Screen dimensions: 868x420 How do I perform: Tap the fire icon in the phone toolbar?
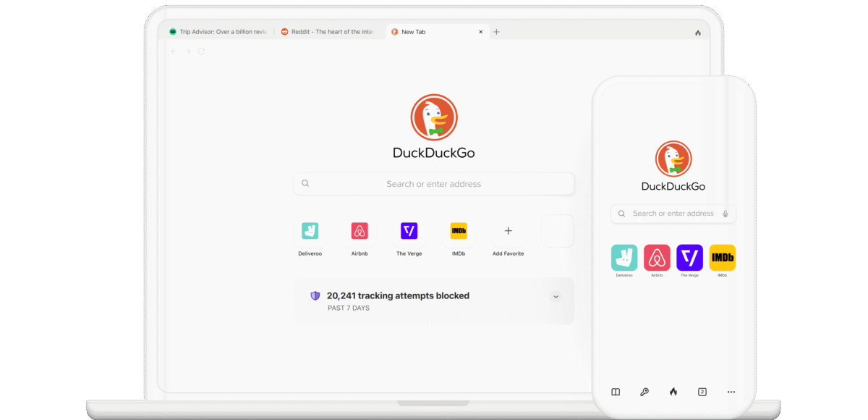click(673, 392)
